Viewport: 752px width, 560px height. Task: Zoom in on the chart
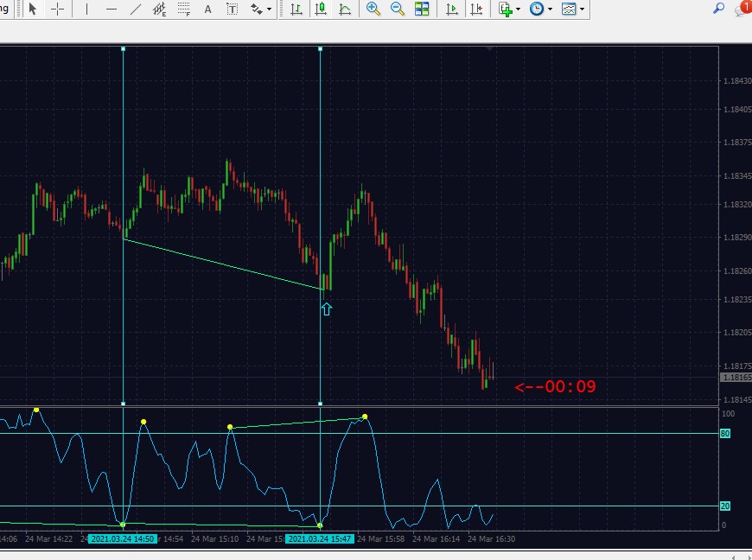point(373,9)
